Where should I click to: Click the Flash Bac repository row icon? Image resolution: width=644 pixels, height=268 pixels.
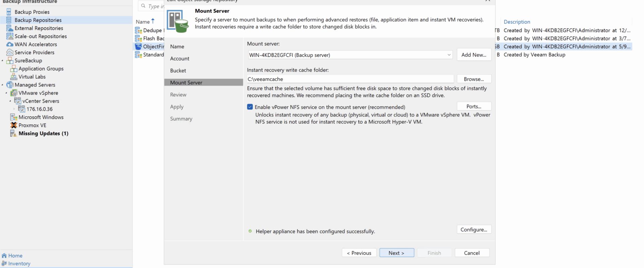(138, 38)
